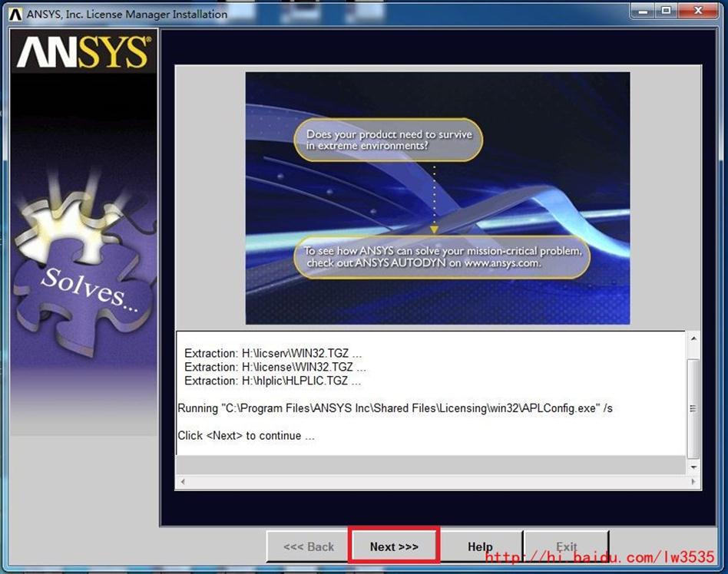The width and height of the screenshot is (728, 574).
Task: Click text "Click <Next> to continue ..."
Action: tap(246, 436)
